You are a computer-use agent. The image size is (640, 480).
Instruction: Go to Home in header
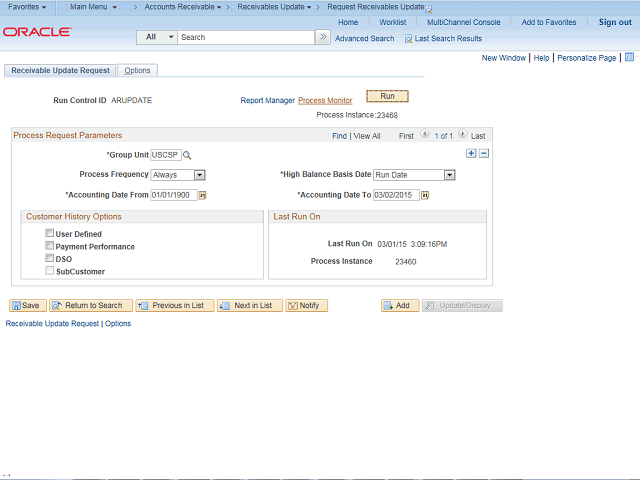pos(348,22)
